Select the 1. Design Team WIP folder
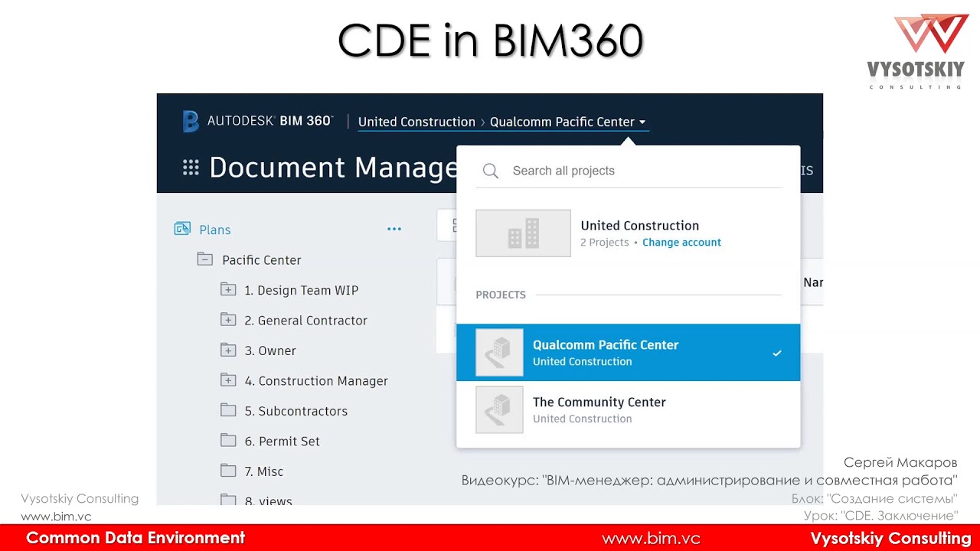 pos(301,290)
